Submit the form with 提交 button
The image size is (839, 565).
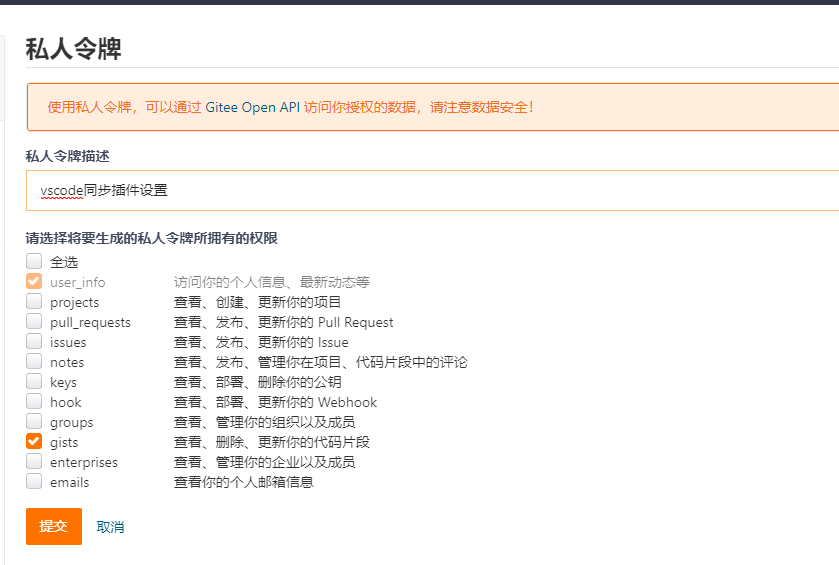coord(54,526)
